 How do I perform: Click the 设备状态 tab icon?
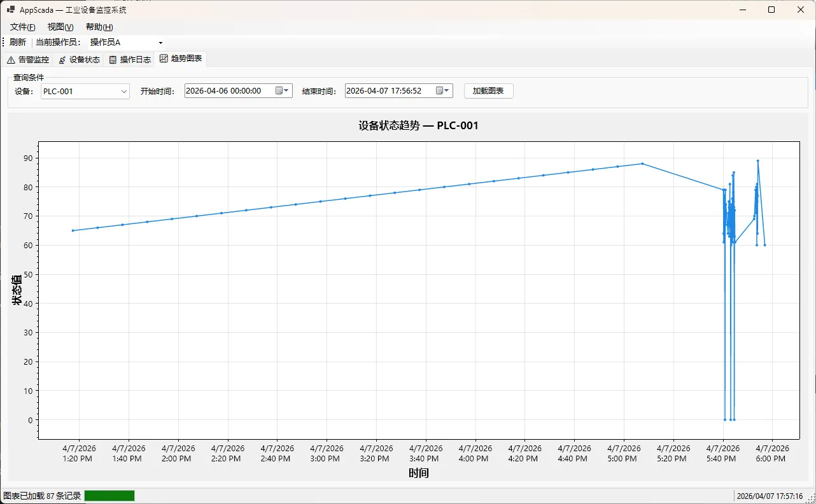coord(62,60)
